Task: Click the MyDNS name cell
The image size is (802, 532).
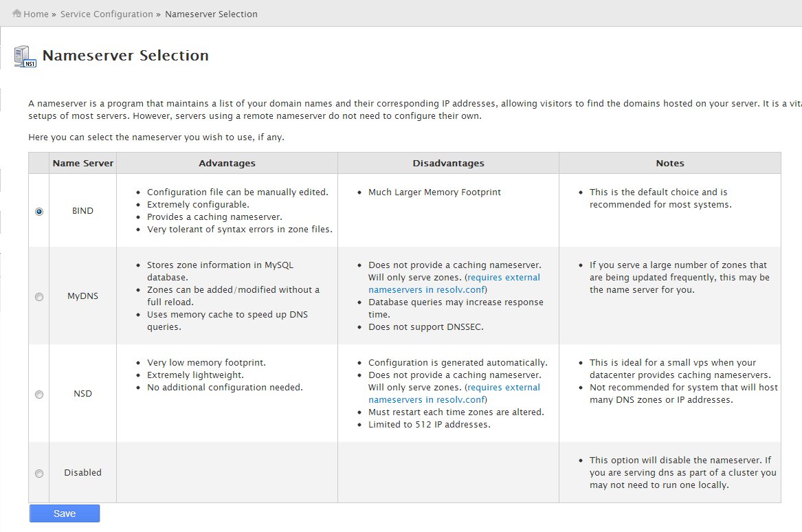Action: point(83,296)
